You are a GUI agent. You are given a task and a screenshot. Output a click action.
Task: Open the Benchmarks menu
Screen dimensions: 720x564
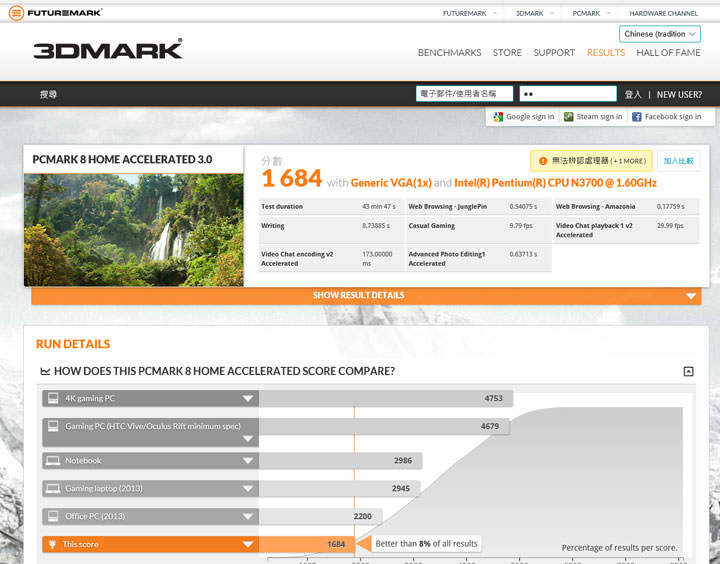tap(449, 53)
